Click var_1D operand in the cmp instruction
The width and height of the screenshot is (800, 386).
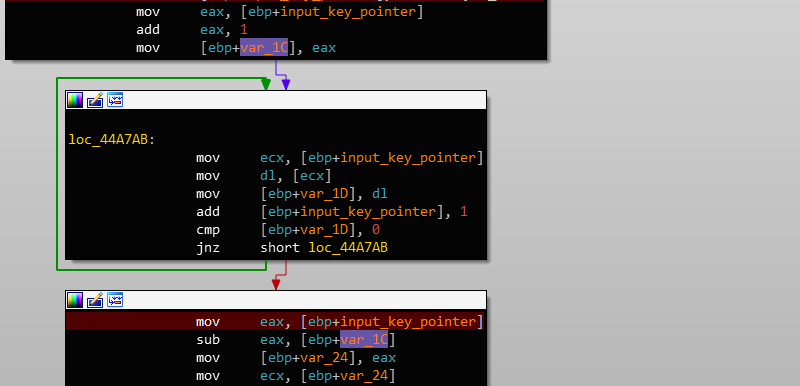[324, 229]
